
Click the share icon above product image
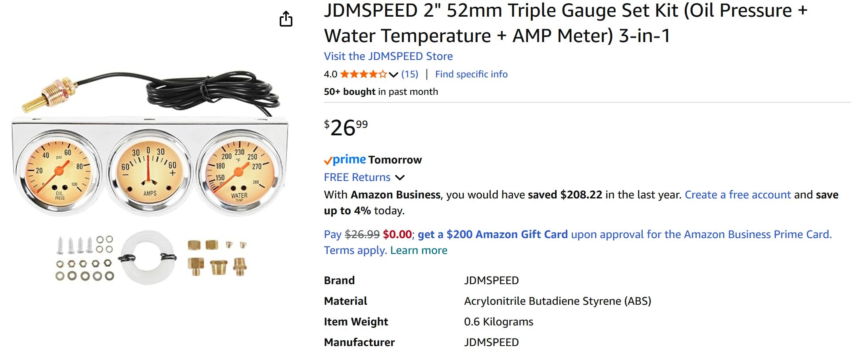[286, 19]
